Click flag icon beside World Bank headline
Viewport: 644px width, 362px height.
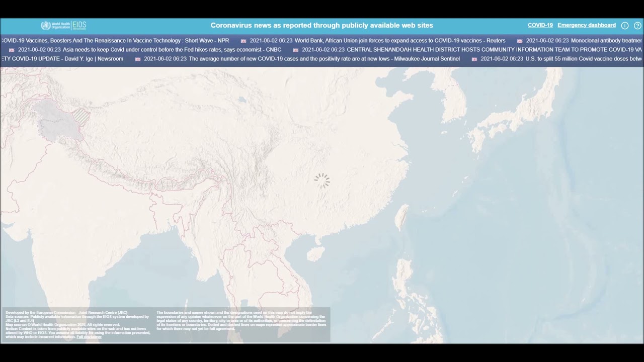click(x=244, y=41)
